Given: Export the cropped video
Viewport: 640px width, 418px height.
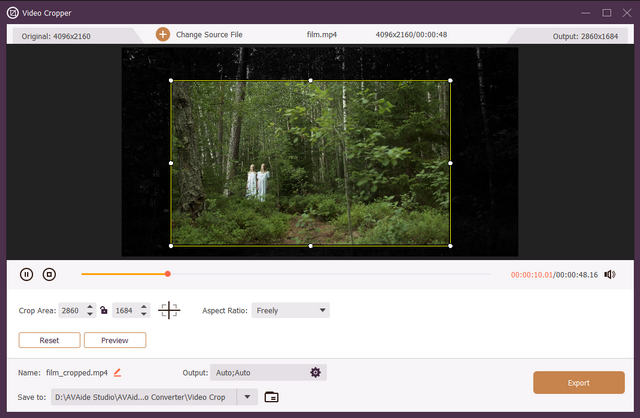Looking at the screenshot, I should tap(578, 382).
